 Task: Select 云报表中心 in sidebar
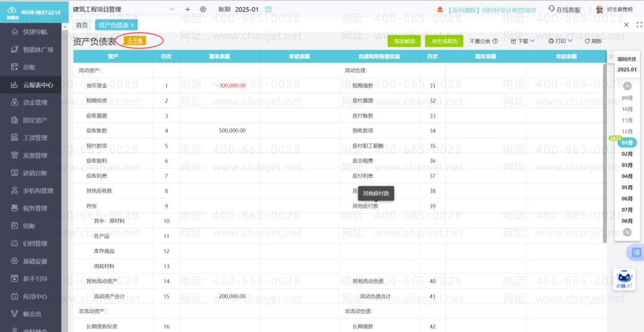pyautogui.click(x=31, y=85)
